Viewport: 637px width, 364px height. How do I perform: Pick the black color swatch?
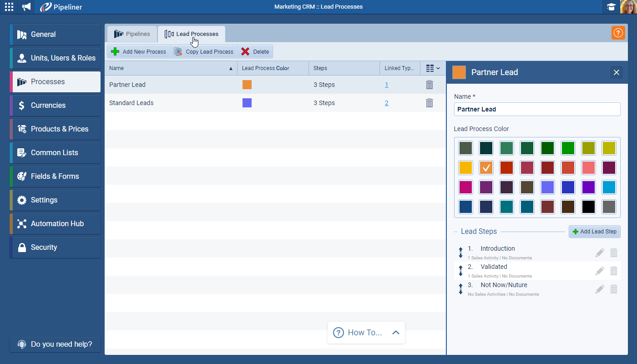(588, 207)
